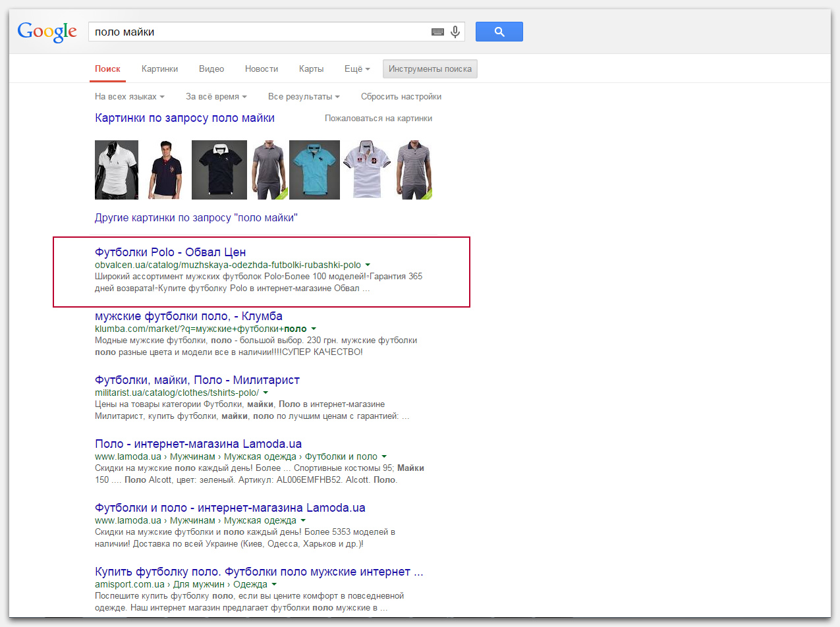Open the on-screen keyboard icon in search box
Image resolution: width=840 pixels, height=627 pixels.
(x=437, y=32)
